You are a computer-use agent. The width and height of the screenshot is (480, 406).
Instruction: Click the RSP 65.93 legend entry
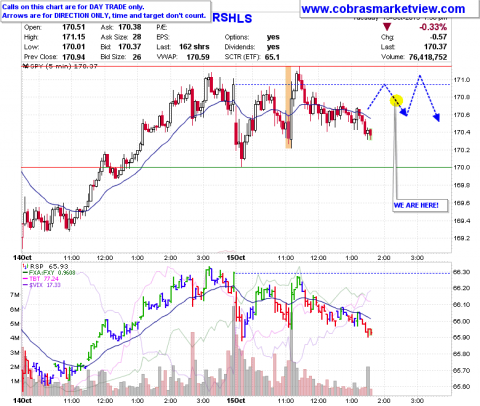(46, 266)
